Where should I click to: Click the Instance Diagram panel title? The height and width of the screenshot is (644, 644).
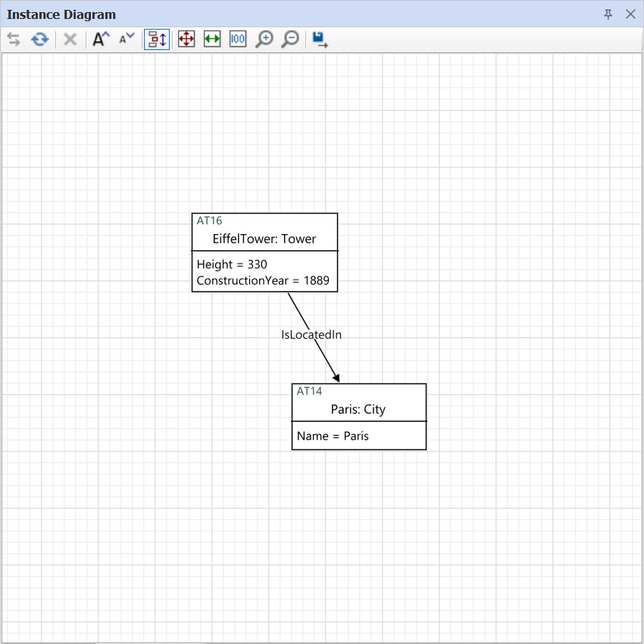click(x=61, y=15)
